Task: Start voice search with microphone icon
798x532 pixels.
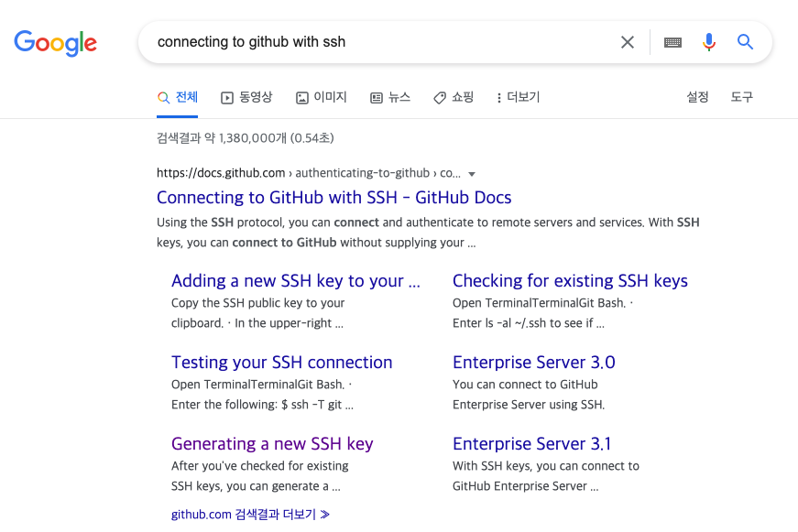Action: 709,42
